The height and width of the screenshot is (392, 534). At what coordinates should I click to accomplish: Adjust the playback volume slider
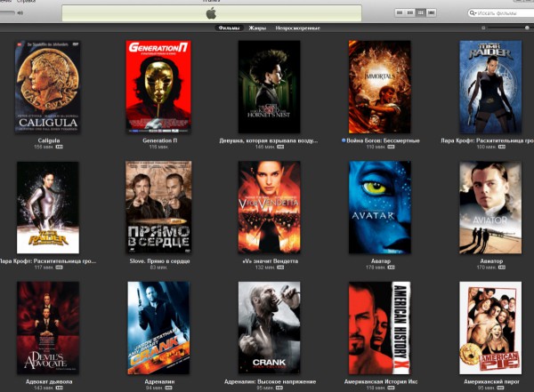7,13
